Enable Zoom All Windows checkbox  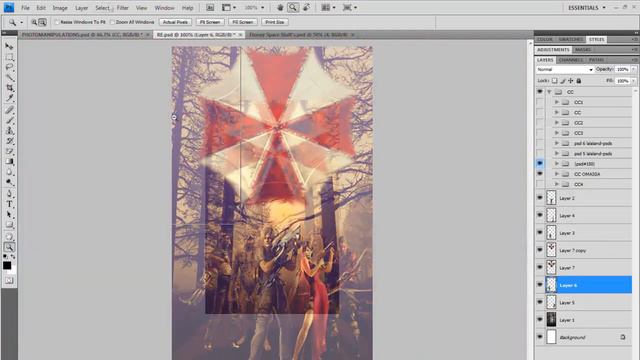(113, 22)
